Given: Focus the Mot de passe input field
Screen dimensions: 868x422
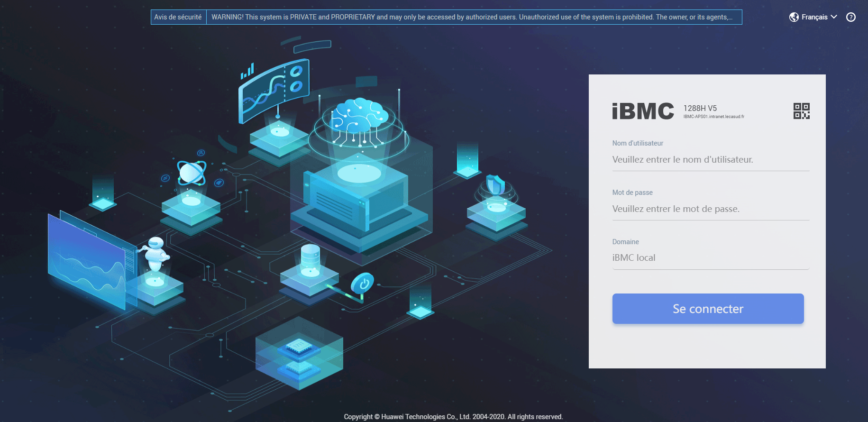Looking at the screenshot, I should (710, 209).
